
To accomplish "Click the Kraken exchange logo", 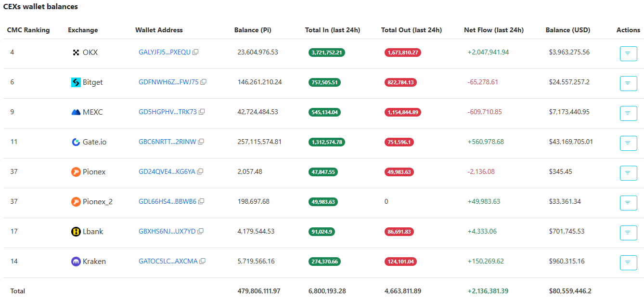I will (x=75, y=261).
